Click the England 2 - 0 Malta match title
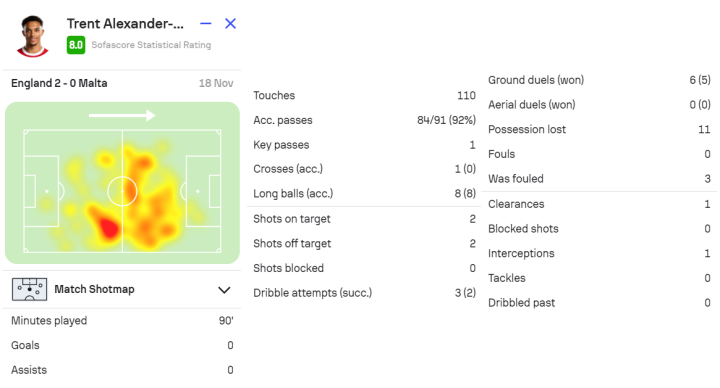Image resolution: width=720 pixels, height=388 pixels. tap(59, 83)
